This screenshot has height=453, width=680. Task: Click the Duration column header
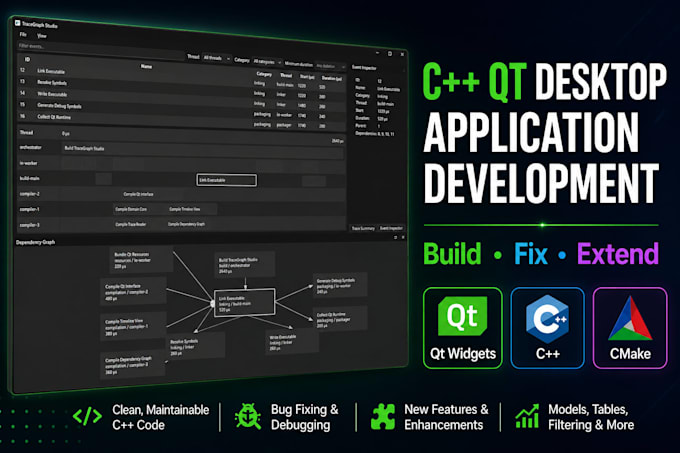332,78
